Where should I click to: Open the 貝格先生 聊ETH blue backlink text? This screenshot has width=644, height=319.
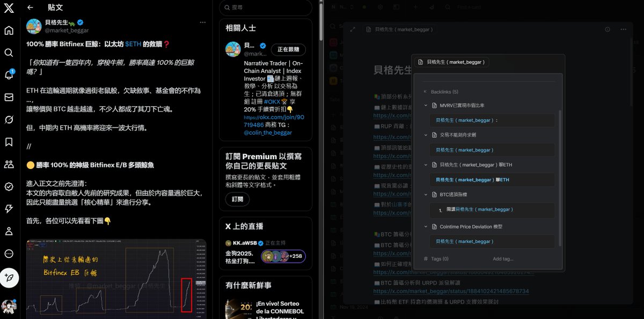(x=472, y=180)
